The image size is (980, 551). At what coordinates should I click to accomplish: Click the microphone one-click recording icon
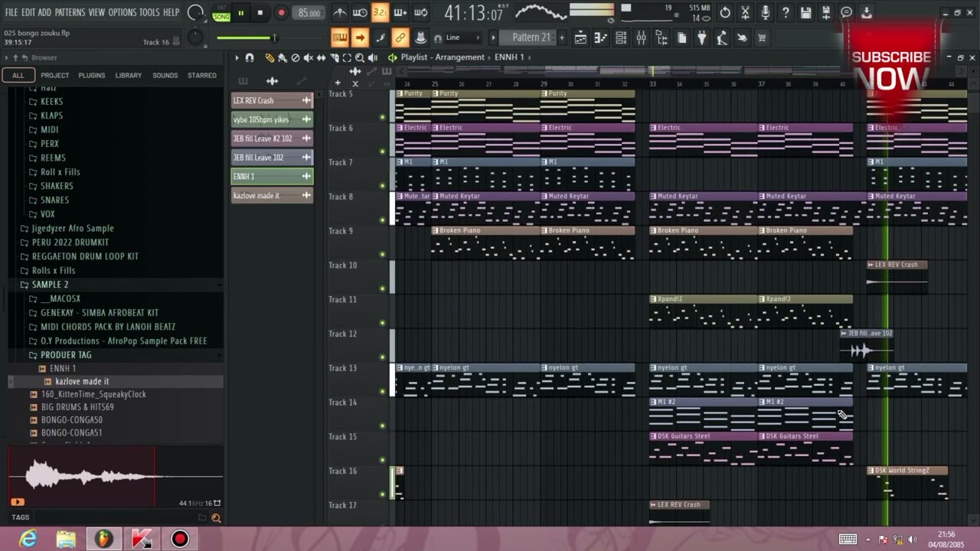tap(765, 12)
